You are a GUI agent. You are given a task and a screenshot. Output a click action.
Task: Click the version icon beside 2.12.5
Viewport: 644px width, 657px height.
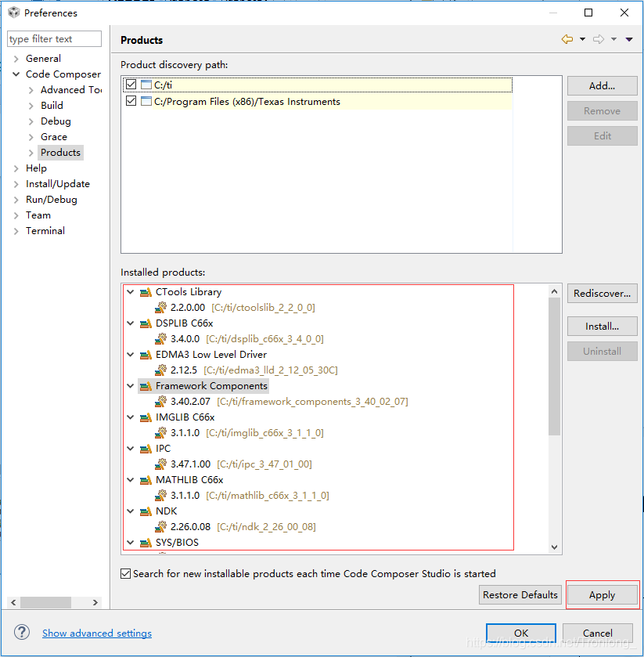click(x=160, y=370)
